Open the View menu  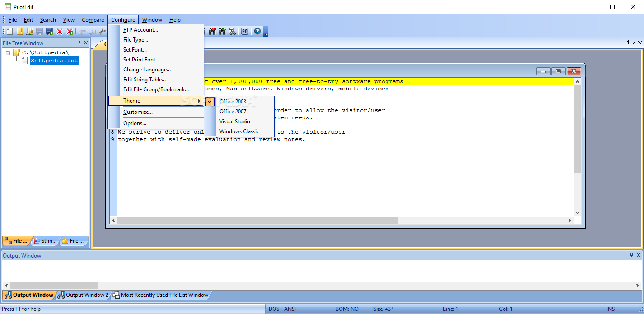(69, 20)
